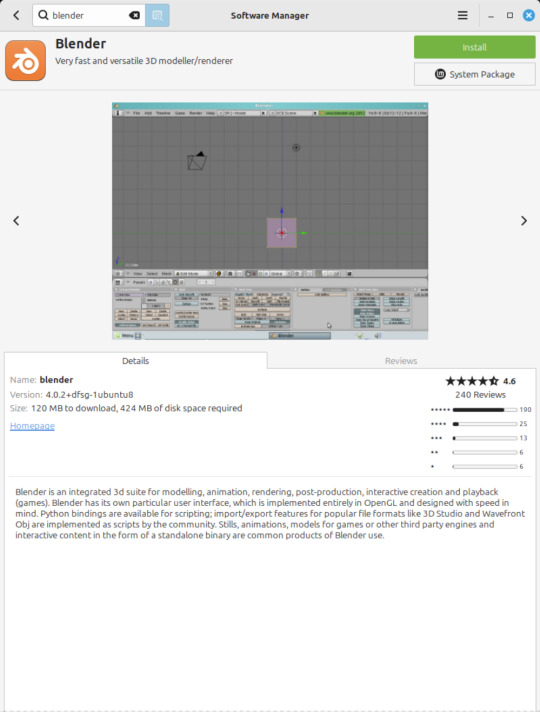The width and height of the screenshot is (540, 712).
Task: Click the 25 four-star review count
Action: (x=523, y=424)
